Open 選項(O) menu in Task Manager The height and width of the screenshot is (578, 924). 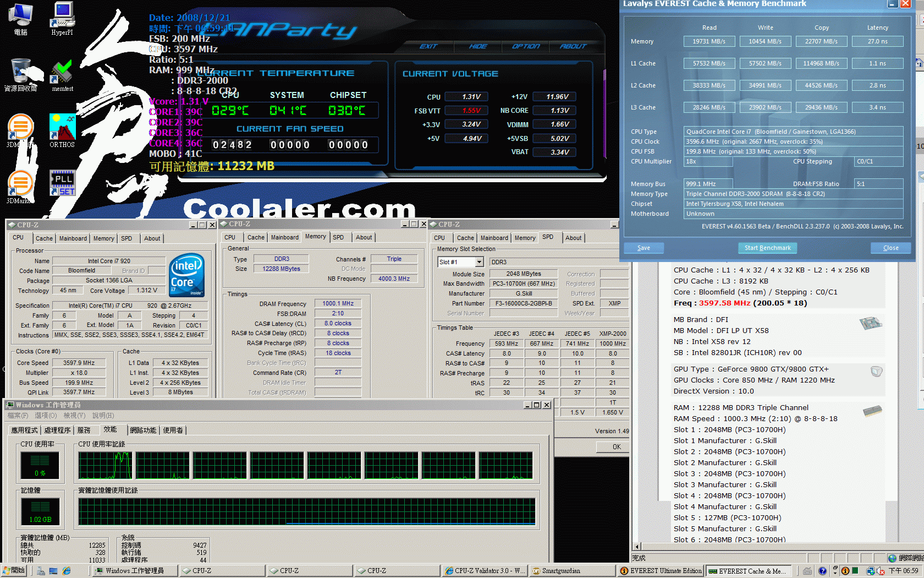coord(46,416)
